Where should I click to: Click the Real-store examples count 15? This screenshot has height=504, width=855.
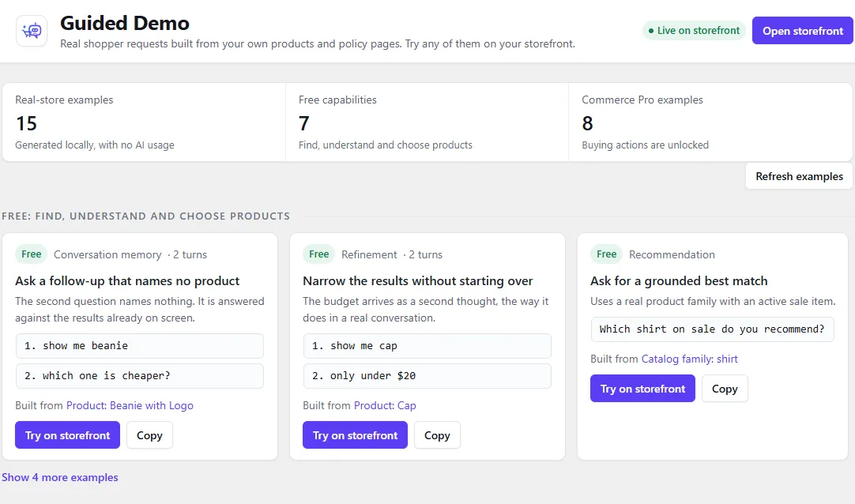[26, 123]
